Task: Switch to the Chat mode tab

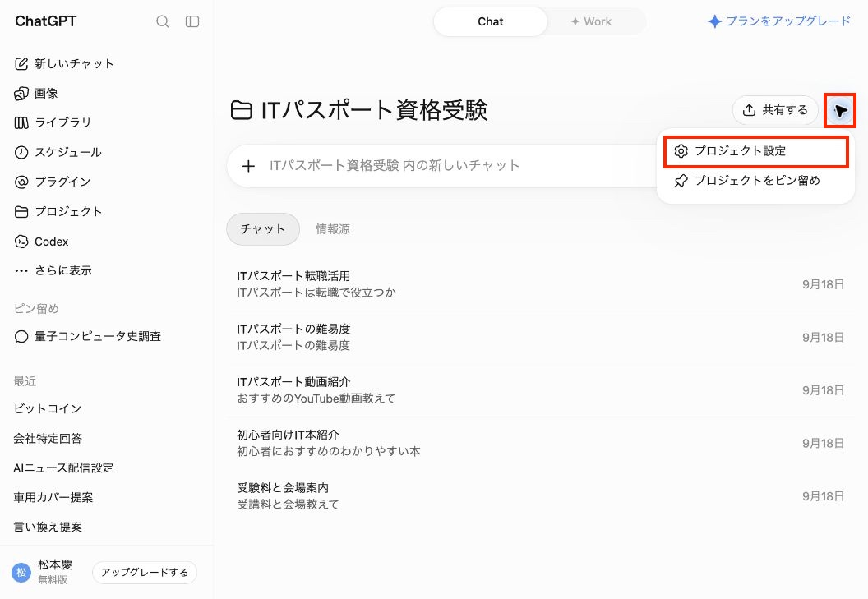Action: (x=491, y=21)
